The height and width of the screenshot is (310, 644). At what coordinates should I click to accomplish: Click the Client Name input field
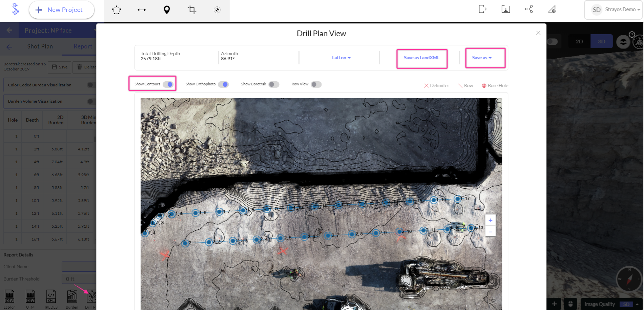coord(79,267)
